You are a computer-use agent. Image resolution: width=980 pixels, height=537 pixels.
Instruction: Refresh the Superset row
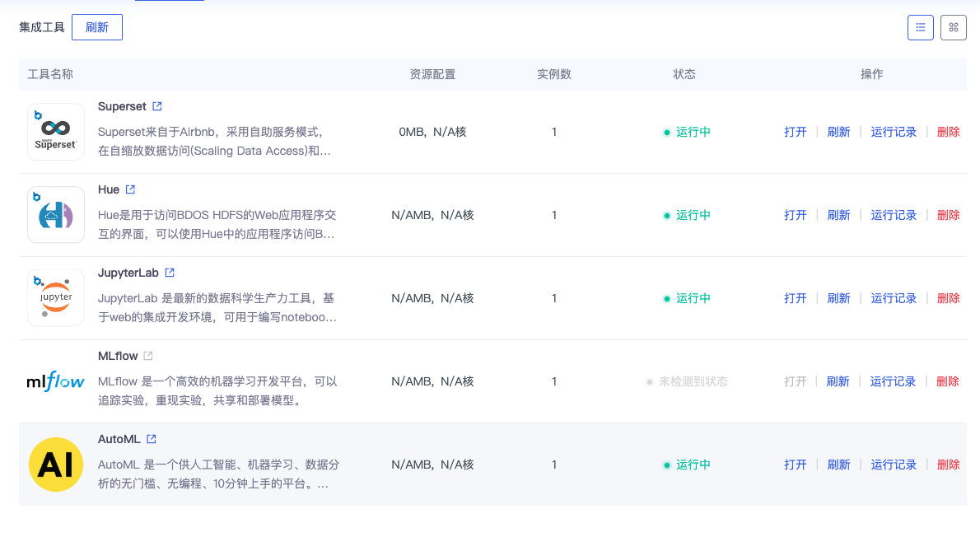click(x=838, y=132)
